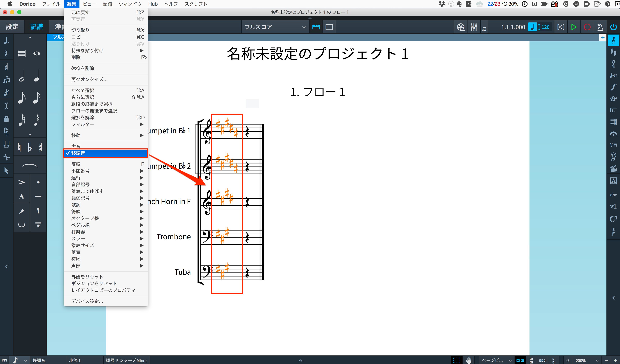
Task: Select the eighth note duration
Action: click(22, 98)
